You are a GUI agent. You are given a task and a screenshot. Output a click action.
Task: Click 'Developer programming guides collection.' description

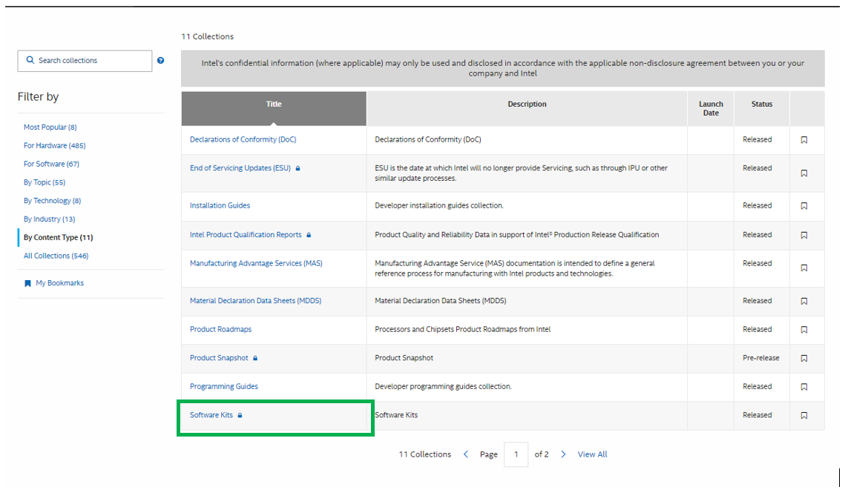(x=443, y=386)
